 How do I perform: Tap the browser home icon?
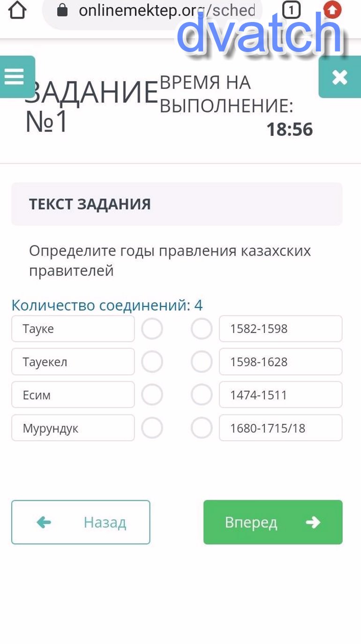point(17,10)
